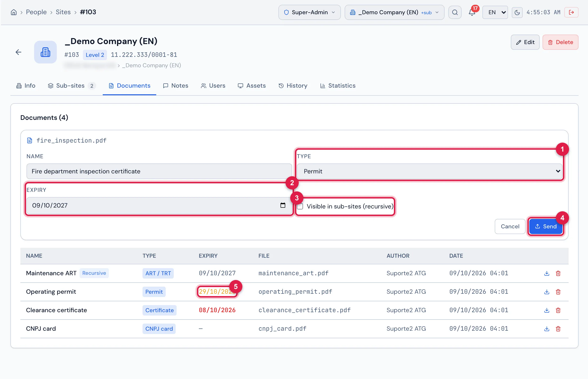View the History tab

click(x=293, y=86)
